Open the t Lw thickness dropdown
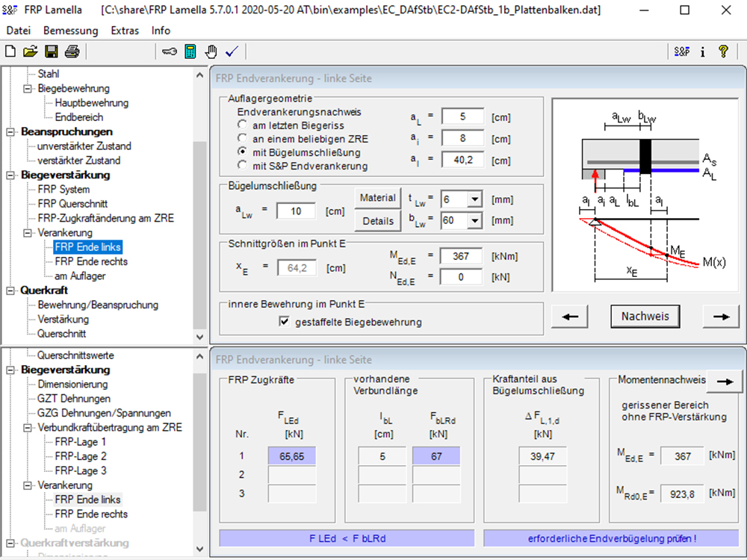The width and height of the screenshot is (747, 560). tap(474, 199)
